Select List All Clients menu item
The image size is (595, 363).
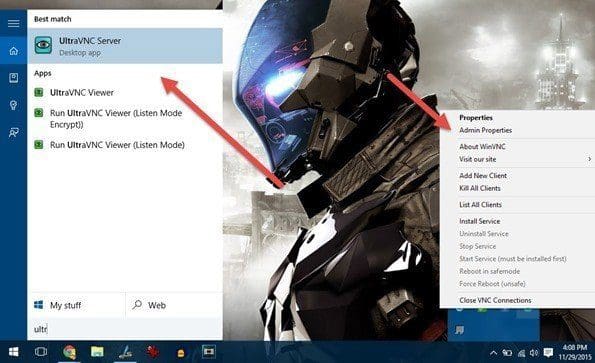pyautogui.click(x=480, y=204)
